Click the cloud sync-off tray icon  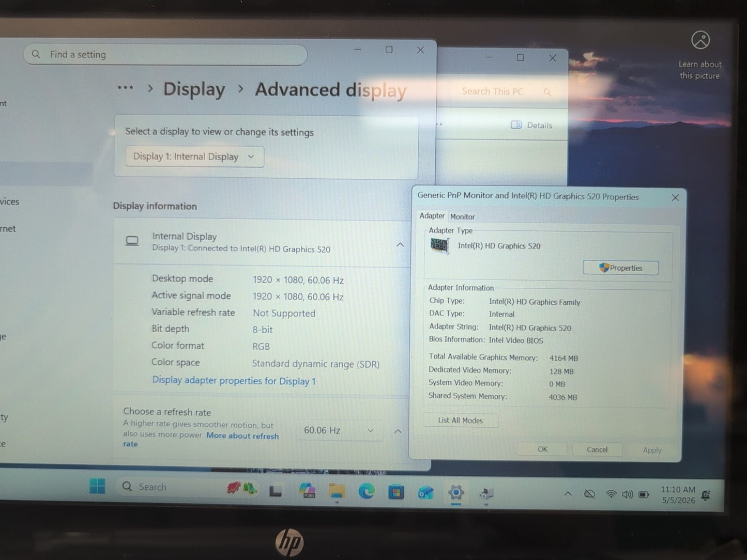click(x=589, y=494)
